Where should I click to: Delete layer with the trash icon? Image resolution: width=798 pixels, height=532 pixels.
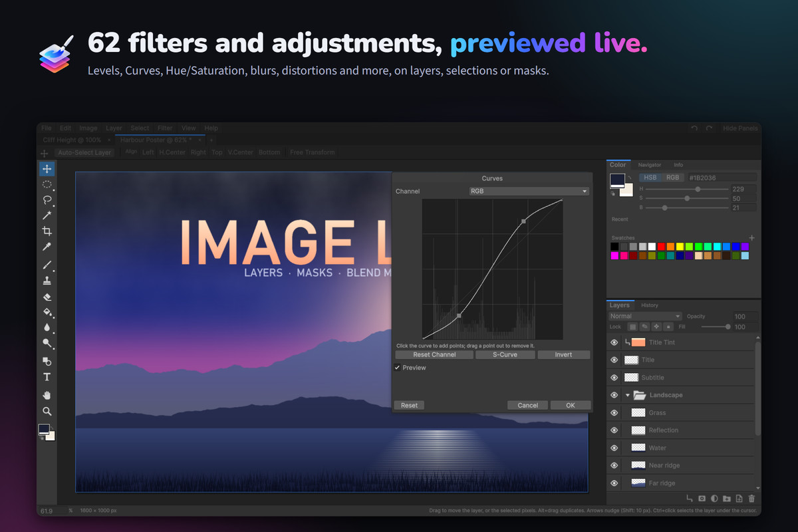point(751,498)
